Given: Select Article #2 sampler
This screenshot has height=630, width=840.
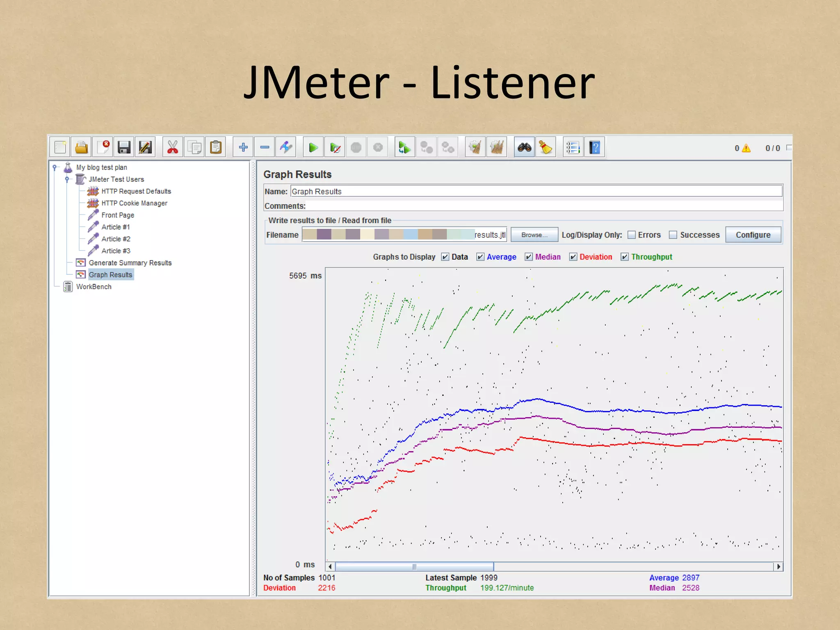Looking at the screenshot, I should tap(116, 239).
